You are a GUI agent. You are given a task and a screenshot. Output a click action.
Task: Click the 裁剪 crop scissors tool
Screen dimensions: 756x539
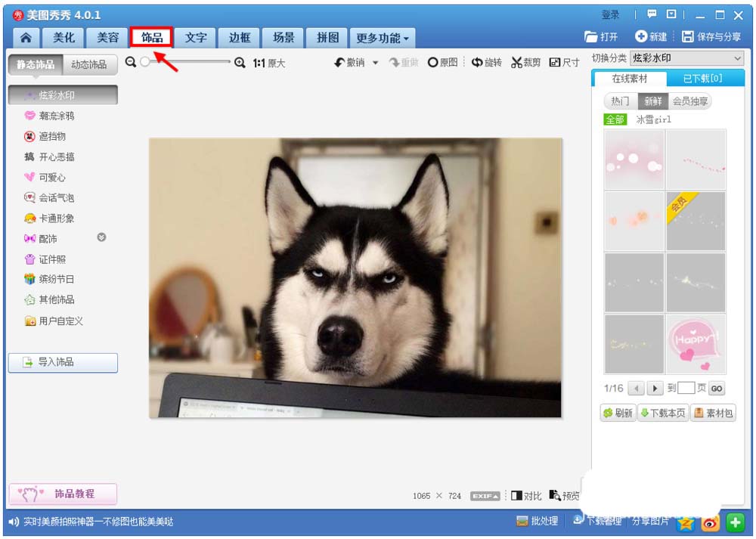[525, 63]
